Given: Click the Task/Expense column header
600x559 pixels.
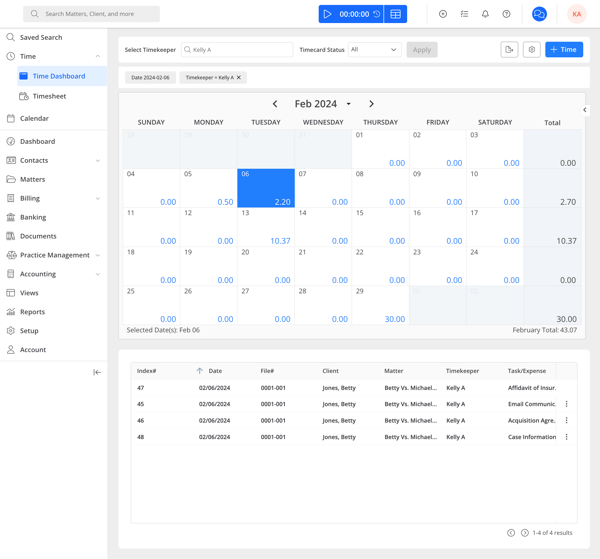Looking at the screenshot, I should coord(527,371).
